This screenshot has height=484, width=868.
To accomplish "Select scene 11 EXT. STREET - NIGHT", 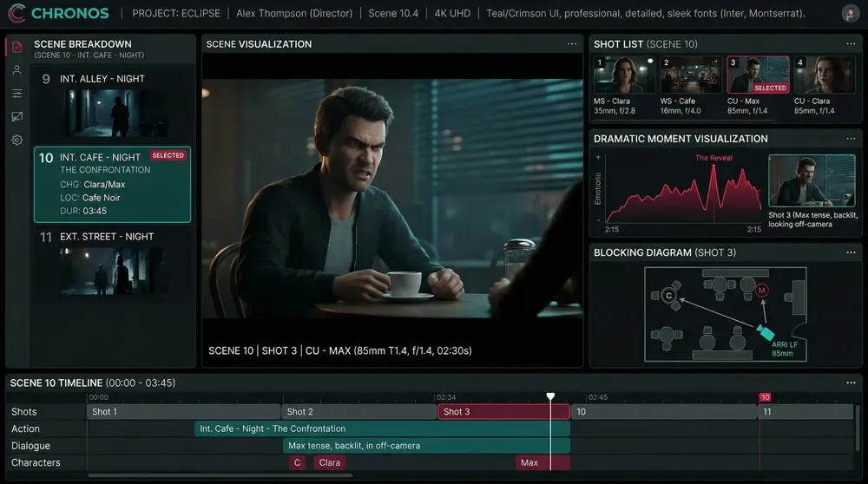I will (x=112, y=264).
